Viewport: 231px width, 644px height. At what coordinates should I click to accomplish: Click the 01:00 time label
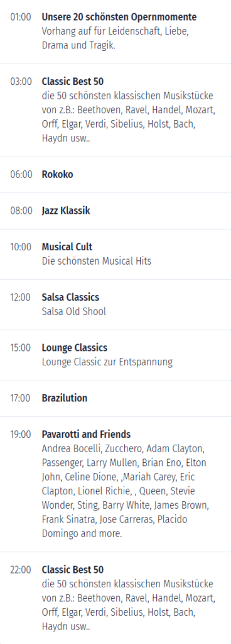coord(21,18)
